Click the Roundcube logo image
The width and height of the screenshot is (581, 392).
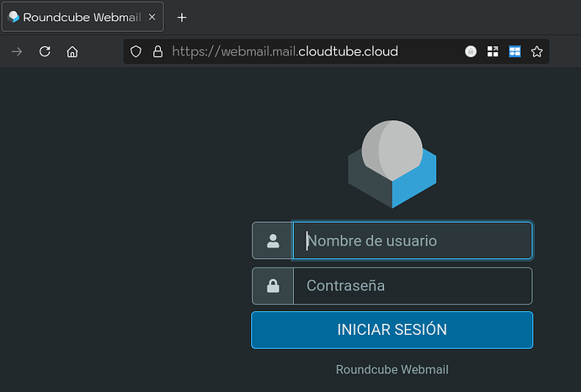[x=392, y=164]
